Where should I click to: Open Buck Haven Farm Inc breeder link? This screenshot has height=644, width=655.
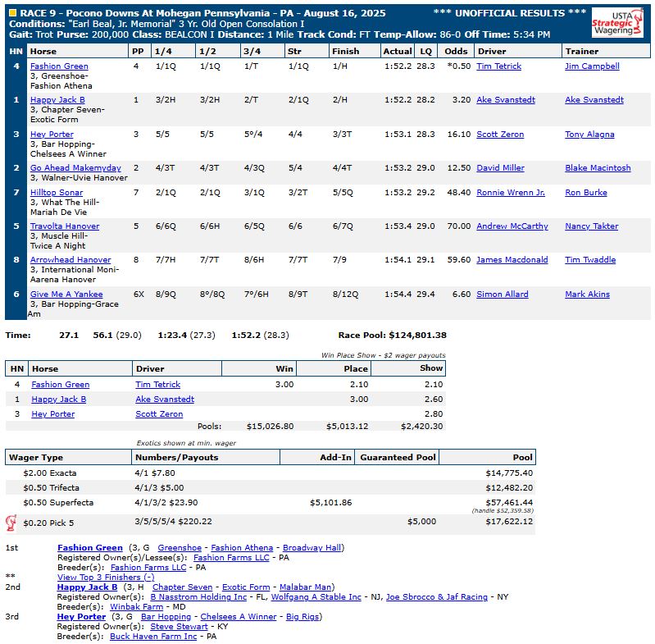coord(153,637)
